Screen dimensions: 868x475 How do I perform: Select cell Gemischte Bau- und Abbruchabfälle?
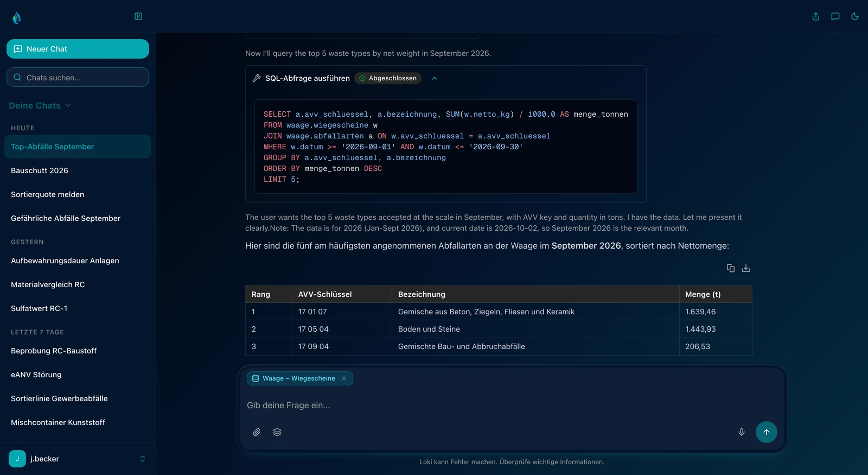pyautogui.click(x=535, y=346)
